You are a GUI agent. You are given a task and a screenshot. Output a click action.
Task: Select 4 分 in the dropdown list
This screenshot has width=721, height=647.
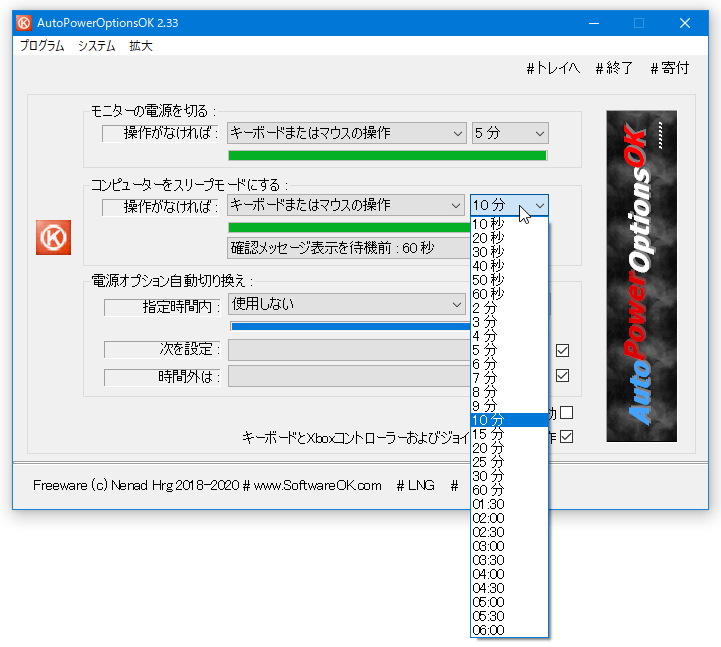tap(509, 336)
